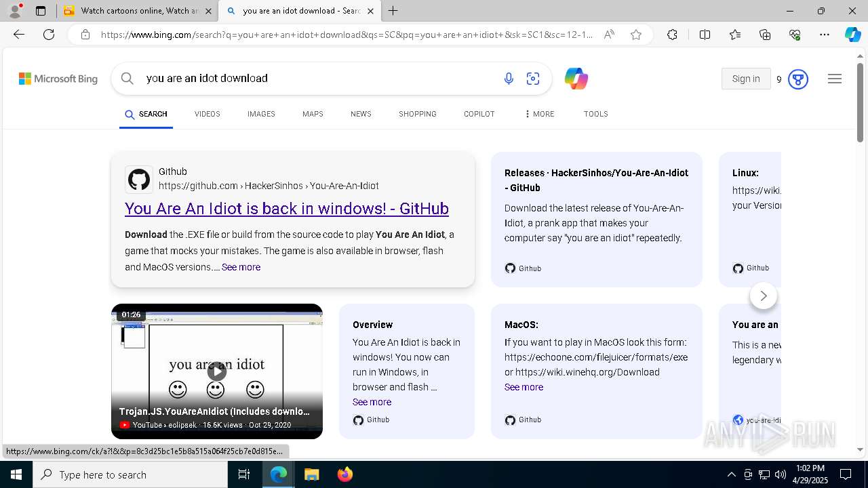
Task: Open the Favorites list
Action: [x=735, y=35]
